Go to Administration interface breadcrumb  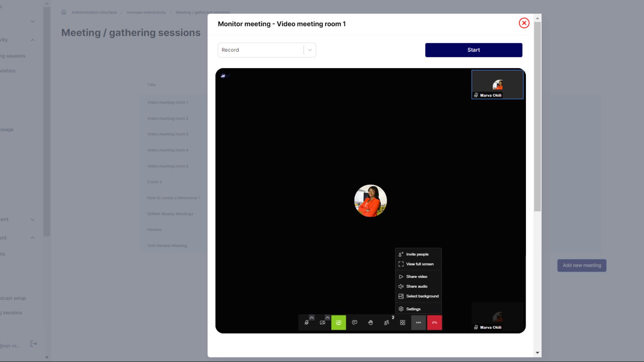pyautogui.click(x=94, y=12)
